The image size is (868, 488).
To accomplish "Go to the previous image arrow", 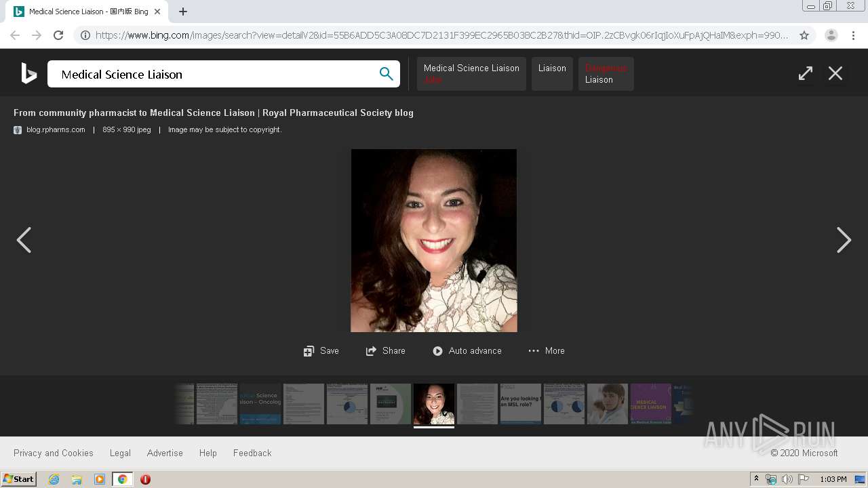I will click(24, 240).
